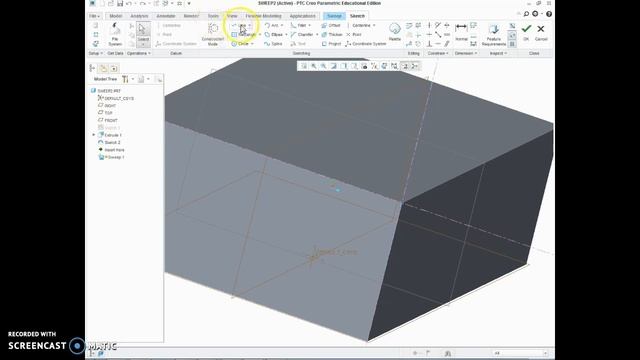Open the Operations group dropdown
This screenshot has width=640, height=360.
point(139,53)
